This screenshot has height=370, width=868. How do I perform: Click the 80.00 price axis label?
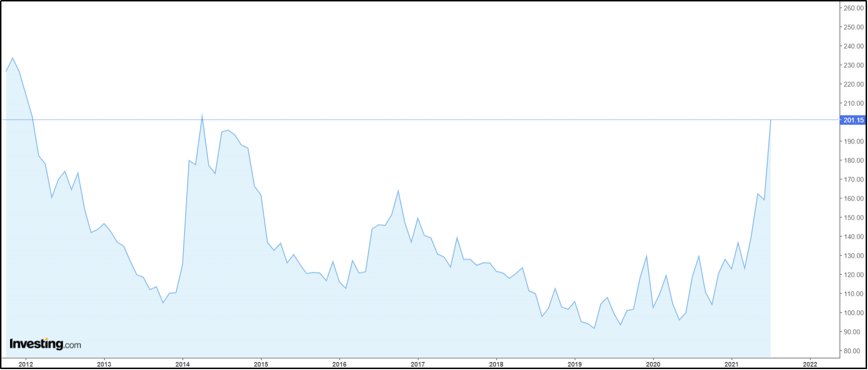click(x=852, y=351)
